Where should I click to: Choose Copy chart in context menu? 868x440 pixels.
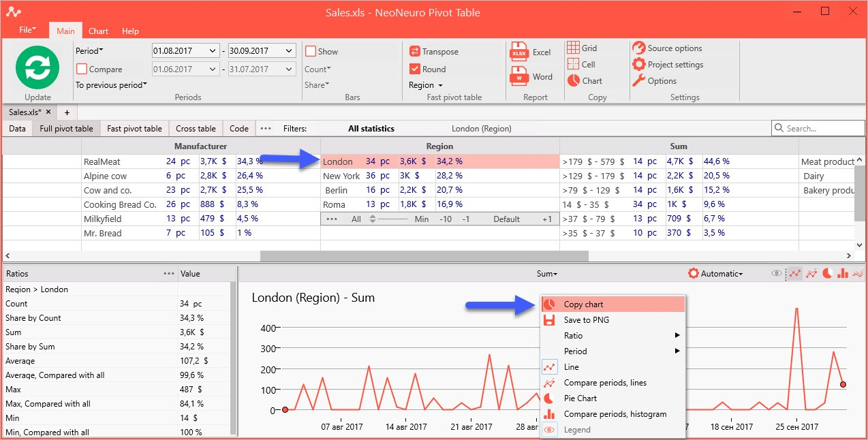[x=613, y=304]
